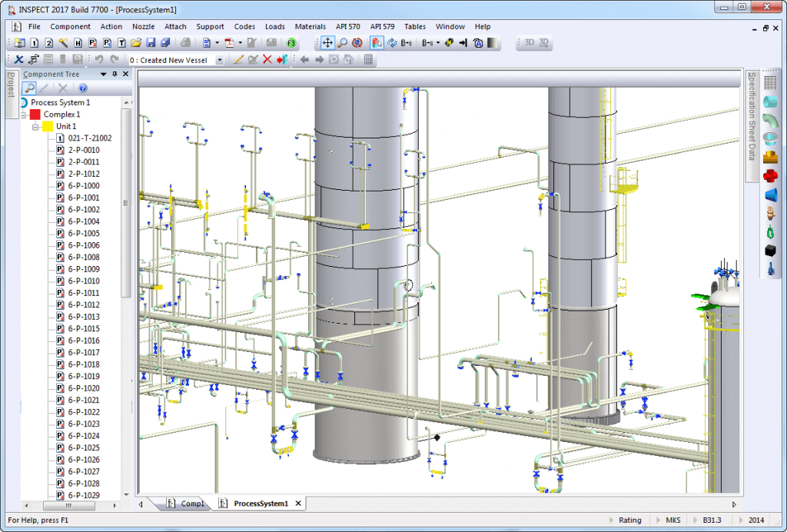Open the Specification Sheet Data side panel
This screenshot has height=532, width=787.
[x=751, y=115]
